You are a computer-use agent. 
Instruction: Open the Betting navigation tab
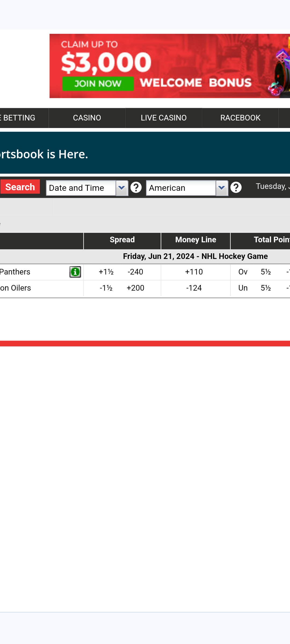click(19, 118)
